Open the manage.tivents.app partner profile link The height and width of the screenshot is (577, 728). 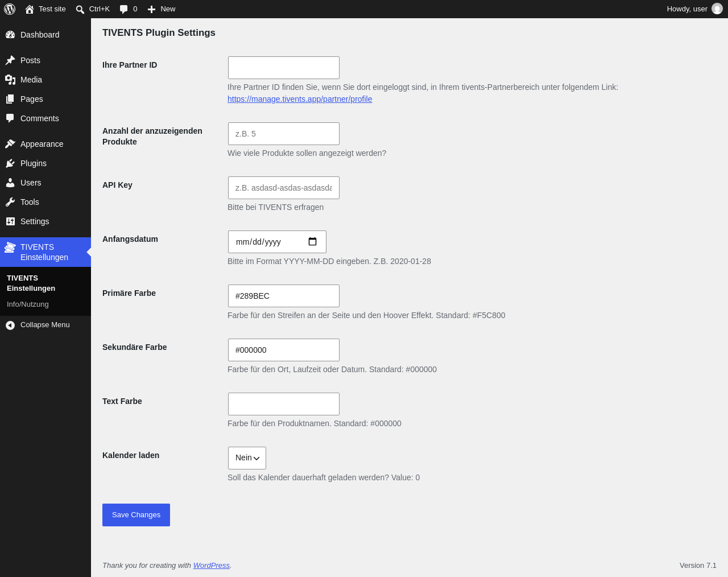300,99
